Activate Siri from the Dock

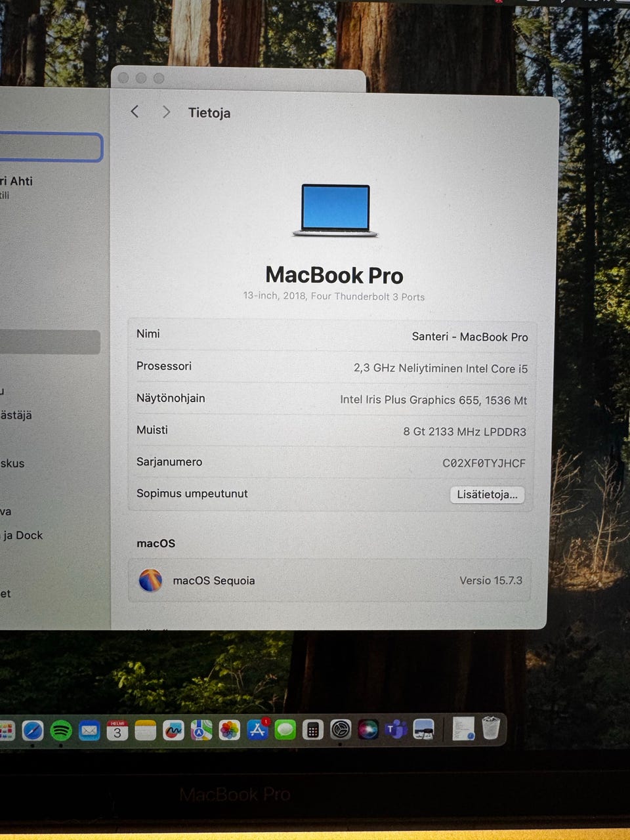[x=368, y=730]
